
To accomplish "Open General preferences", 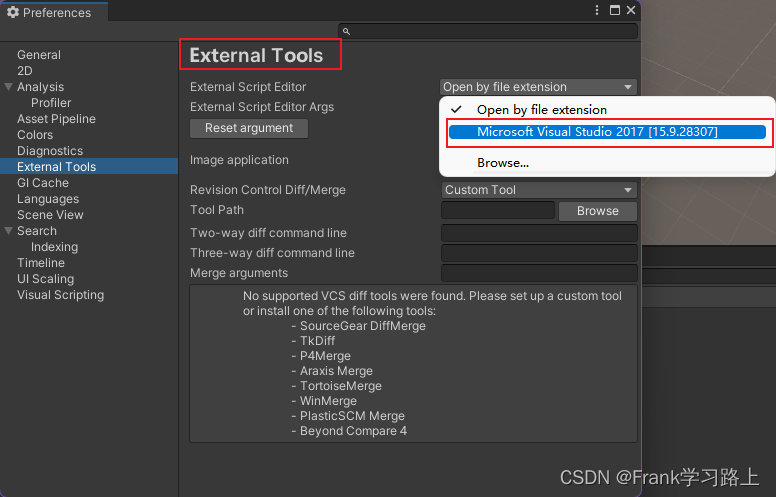I will [39, 55].
